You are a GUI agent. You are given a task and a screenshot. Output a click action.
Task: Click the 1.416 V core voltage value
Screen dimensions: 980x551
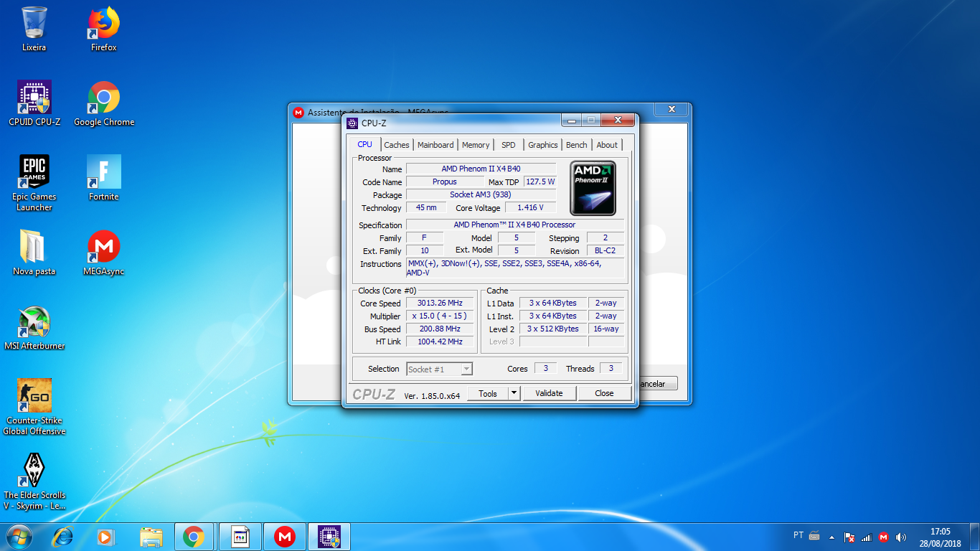[530, 207]
